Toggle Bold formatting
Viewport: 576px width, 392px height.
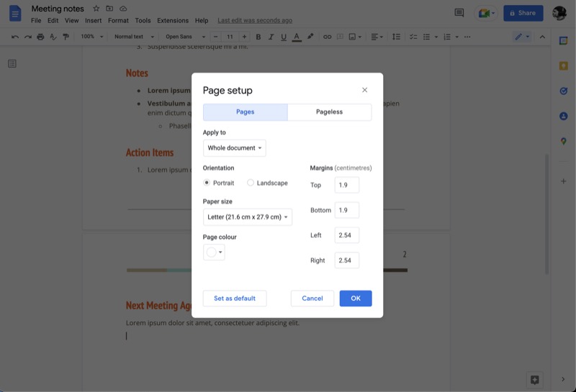tap(258, 37)
